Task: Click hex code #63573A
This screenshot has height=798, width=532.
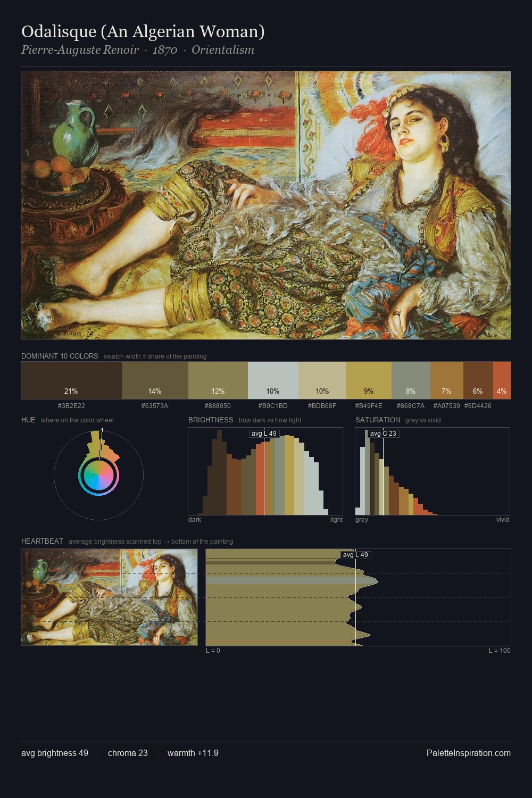Action: coord(155,406)
